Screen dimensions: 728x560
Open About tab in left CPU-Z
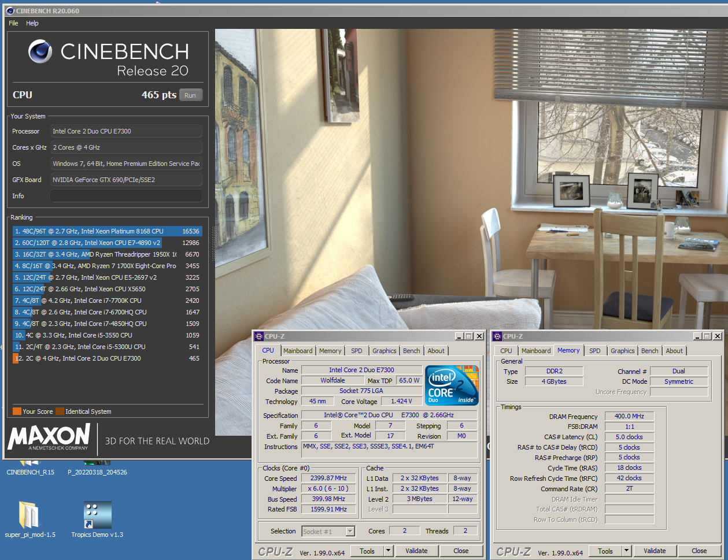pyautogui.click(x=437, y=351)
